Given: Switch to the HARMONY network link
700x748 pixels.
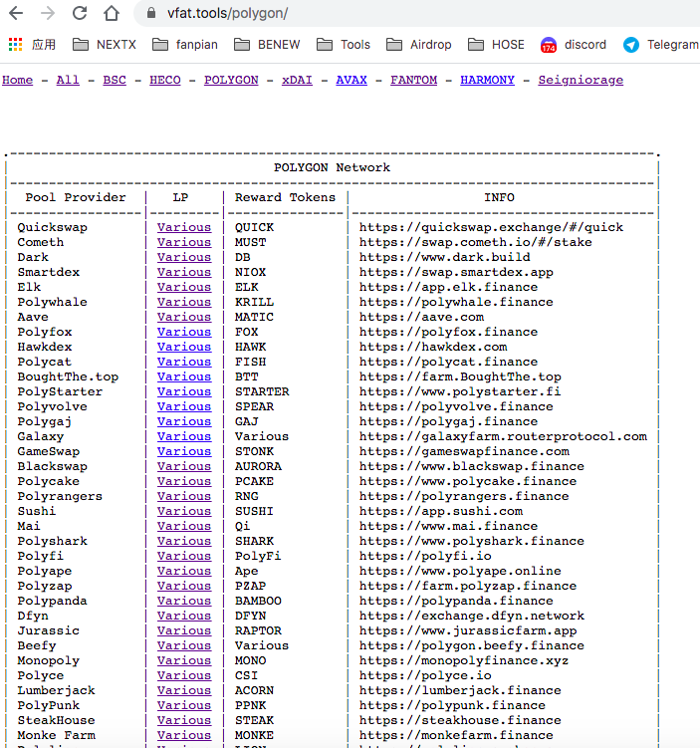Looking at the screenshot, I should 487,80.
